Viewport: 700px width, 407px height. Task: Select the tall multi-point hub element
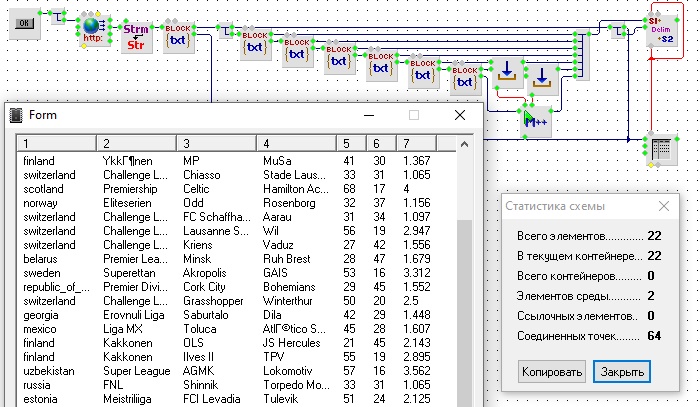tap(582, 55)
